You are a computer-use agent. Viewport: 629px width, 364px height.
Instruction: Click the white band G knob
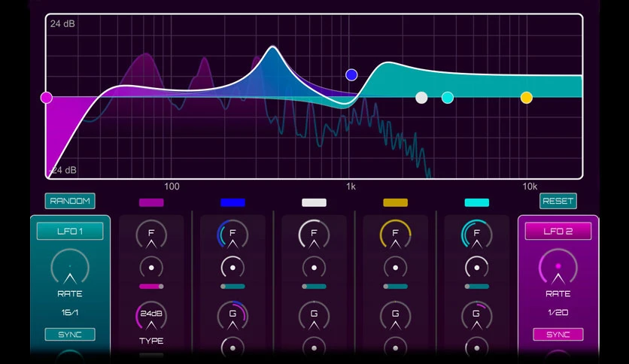point(314,316)
